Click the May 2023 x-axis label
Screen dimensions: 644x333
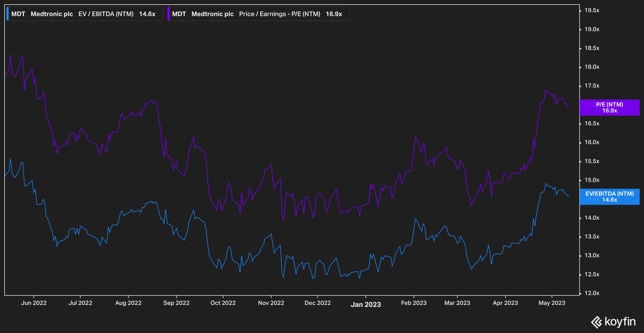coord(552,303)
